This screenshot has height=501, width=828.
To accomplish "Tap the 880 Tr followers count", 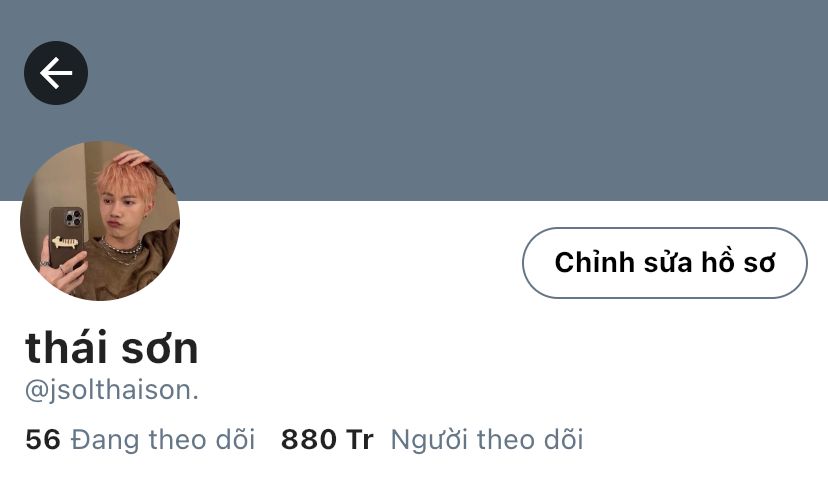I will point(327,440).
